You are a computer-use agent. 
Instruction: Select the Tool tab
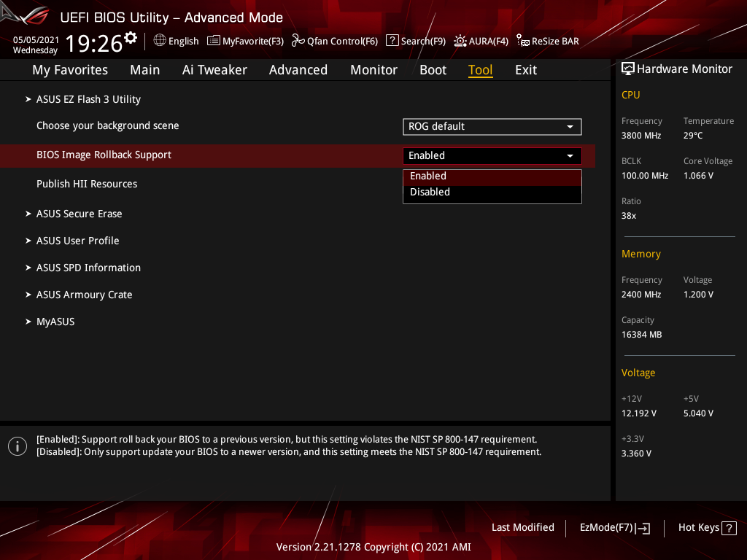[480, 70]
